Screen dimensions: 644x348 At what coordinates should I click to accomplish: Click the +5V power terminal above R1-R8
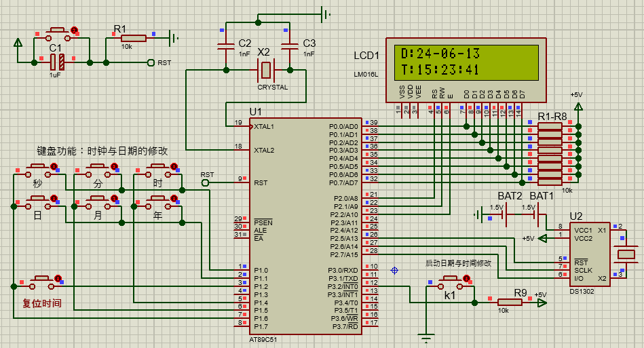pyautogui.click(x=578, y=107)
